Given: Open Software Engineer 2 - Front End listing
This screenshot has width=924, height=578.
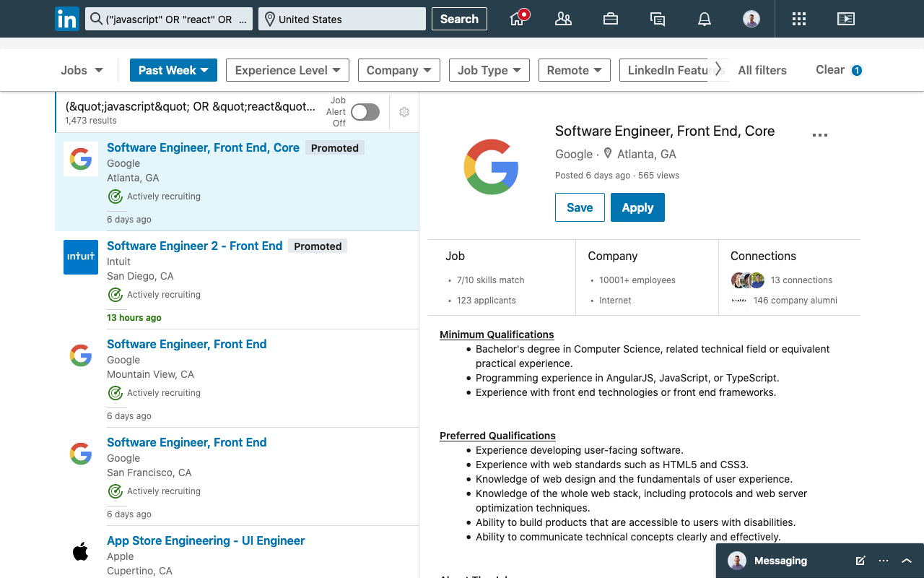Looking at the screenshot, I should 194,246.
